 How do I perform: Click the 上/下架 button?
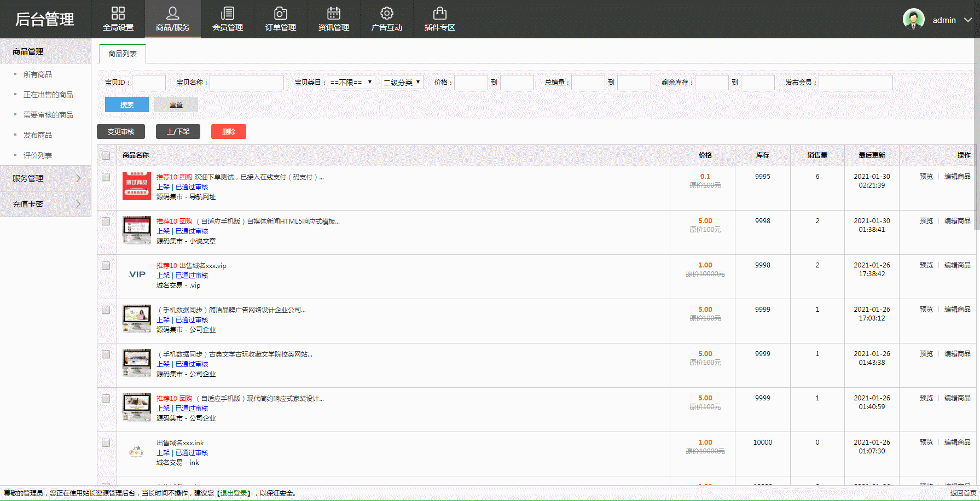point(178,131)
